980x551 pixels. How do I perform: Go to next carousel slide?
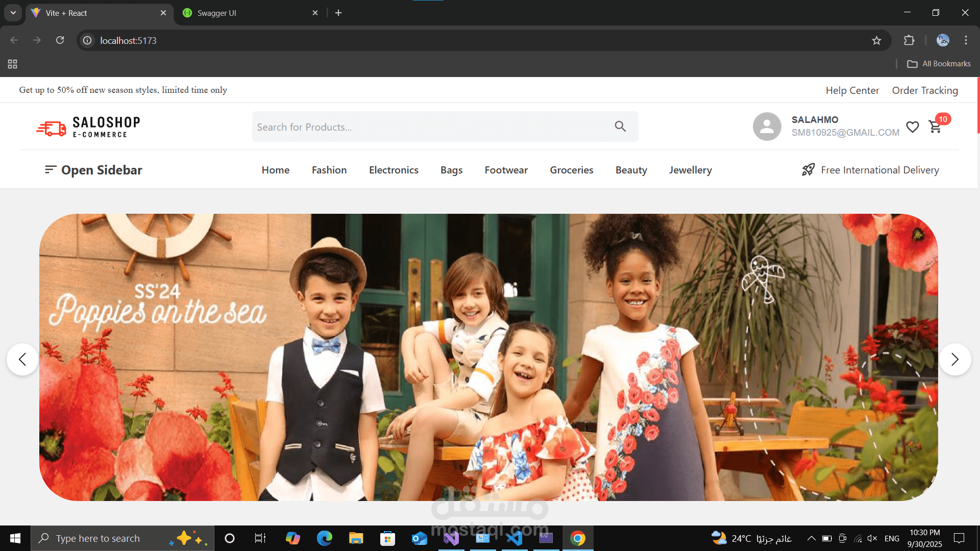955,360
